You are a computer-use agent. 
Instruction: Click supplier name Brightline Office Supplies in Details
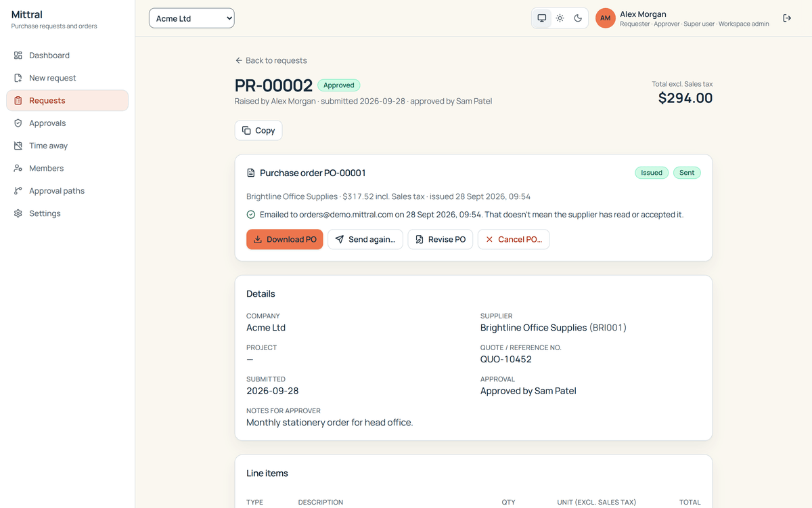[534, 328]
